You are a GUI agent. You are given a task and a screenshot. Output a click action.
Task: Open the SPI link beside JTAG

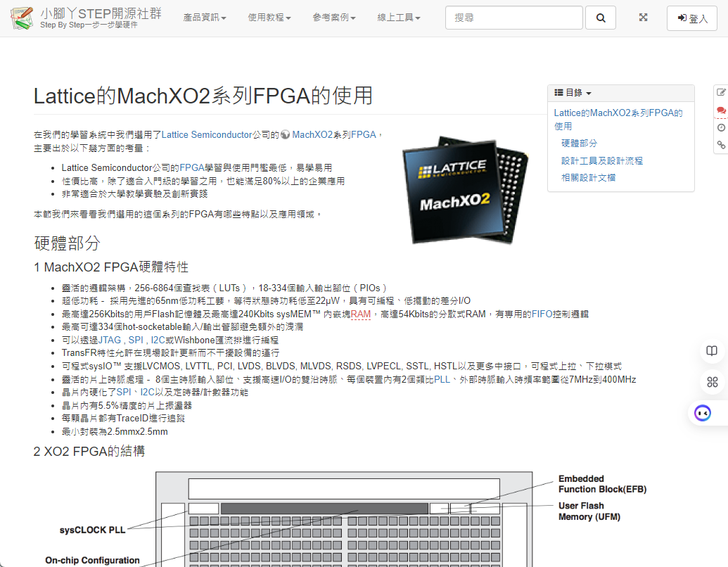tap(136, 340)
